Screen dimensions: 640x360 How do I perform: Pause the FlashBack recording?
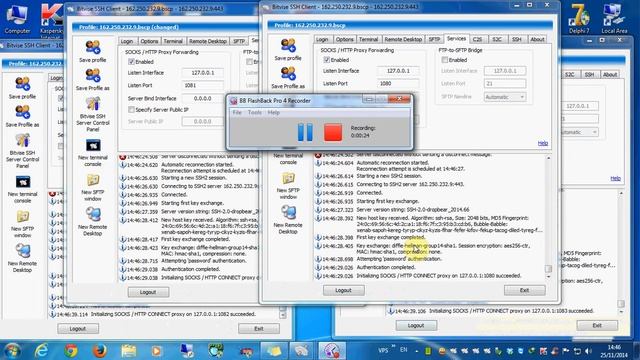[x=305, y=133]
